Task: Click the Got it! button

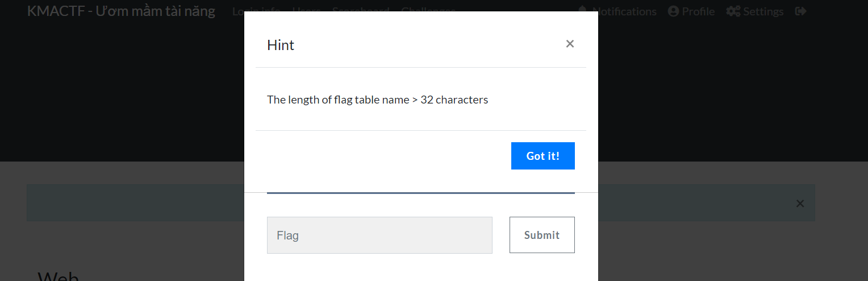Action: 543,156
